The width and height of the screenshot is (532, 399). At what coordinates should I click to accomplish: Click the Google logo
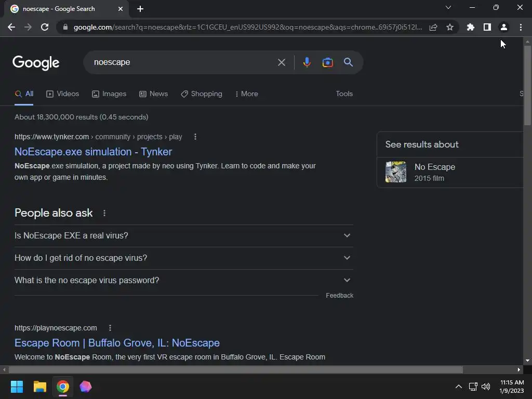point(36,63)
